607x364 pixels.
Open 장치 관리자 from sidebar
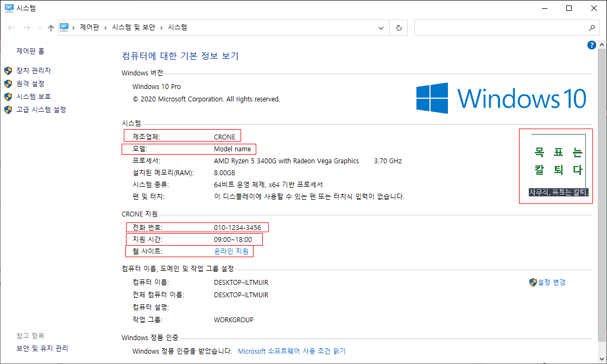coord(34,71)
